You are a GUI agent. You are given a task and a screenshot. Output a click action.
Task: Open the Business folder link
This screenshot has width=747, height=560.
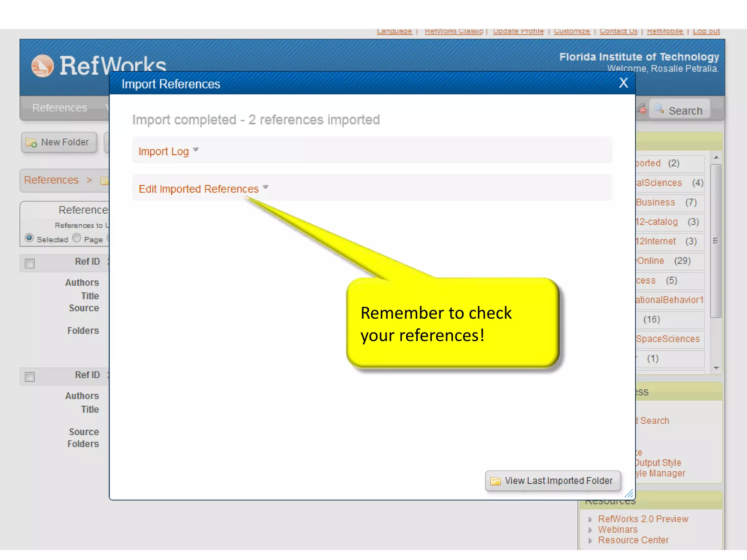coord(655,202)
